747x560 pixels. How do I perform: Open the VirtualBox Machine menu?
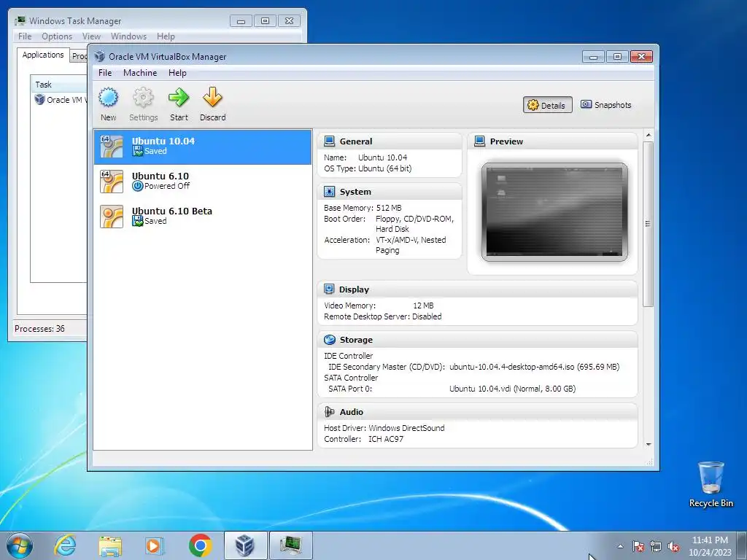click(x=140, y=72)
